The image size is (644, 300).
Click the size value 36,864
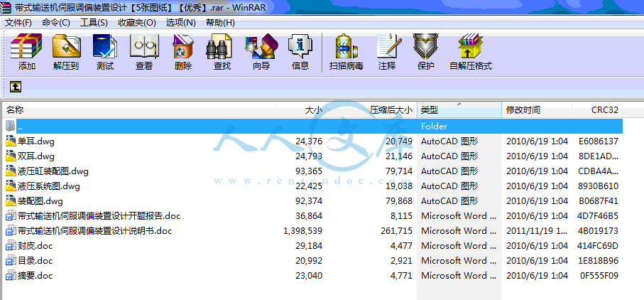pyautogui.click(x=309, y=215)
